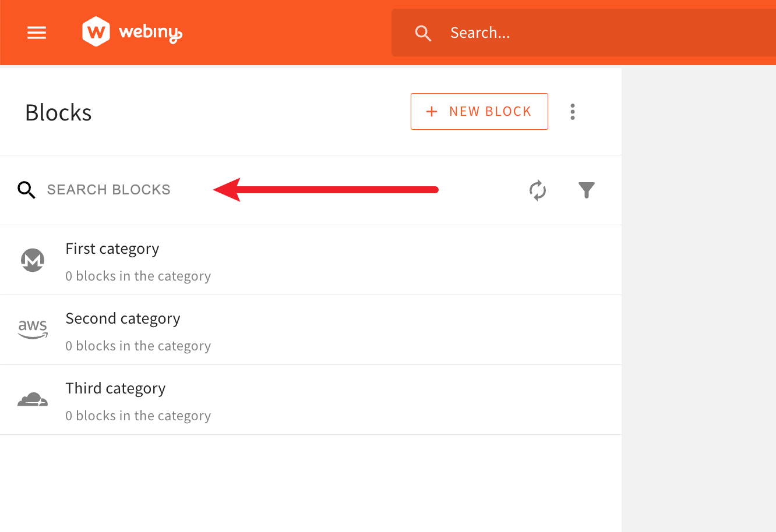Refresh the blocks list
776x532 pixels.
(x=537, y=190)
